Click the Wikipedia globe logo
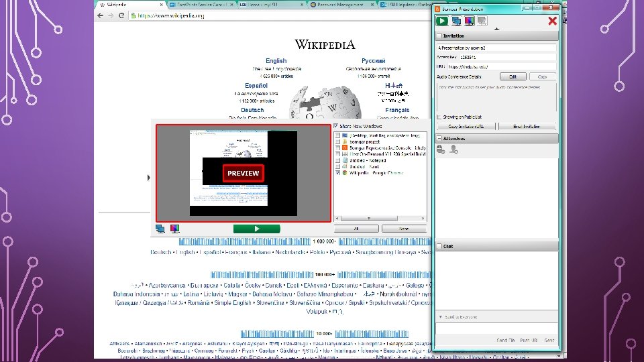This screenshot has width=644, height=362. click(x=325, y=103)
